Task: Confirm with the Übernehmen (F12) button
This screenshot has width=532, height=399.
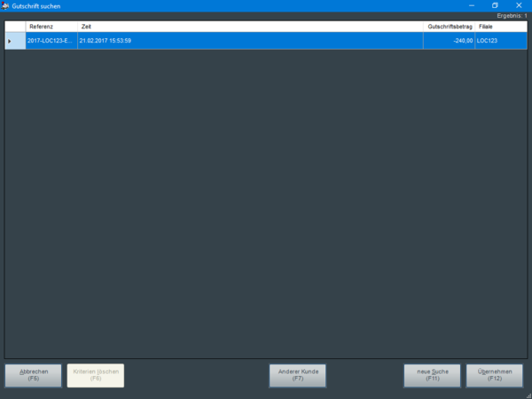Action: click(x=495, y=375)
